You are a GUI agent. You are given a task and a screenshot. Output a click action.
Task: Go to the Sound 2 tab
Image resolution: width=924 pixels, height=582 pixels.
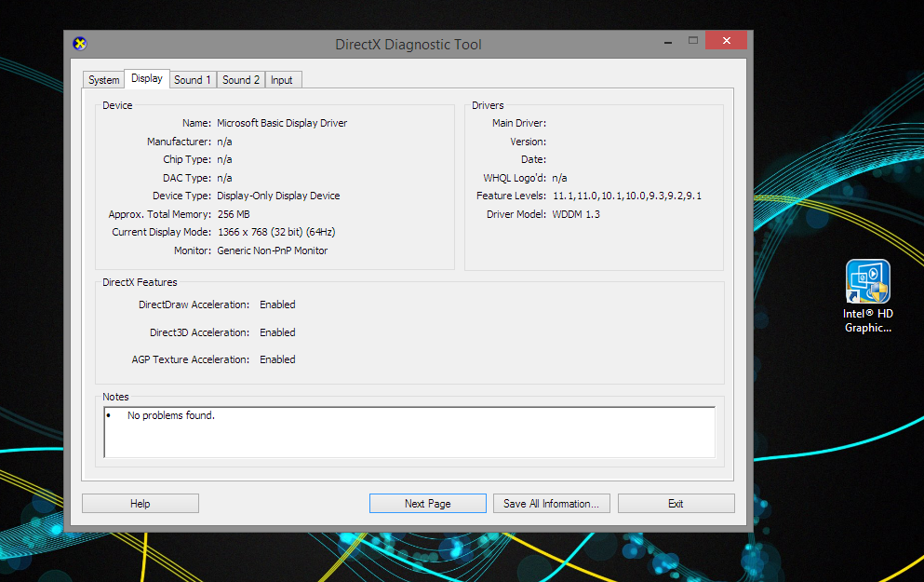(x=241, y=79)
